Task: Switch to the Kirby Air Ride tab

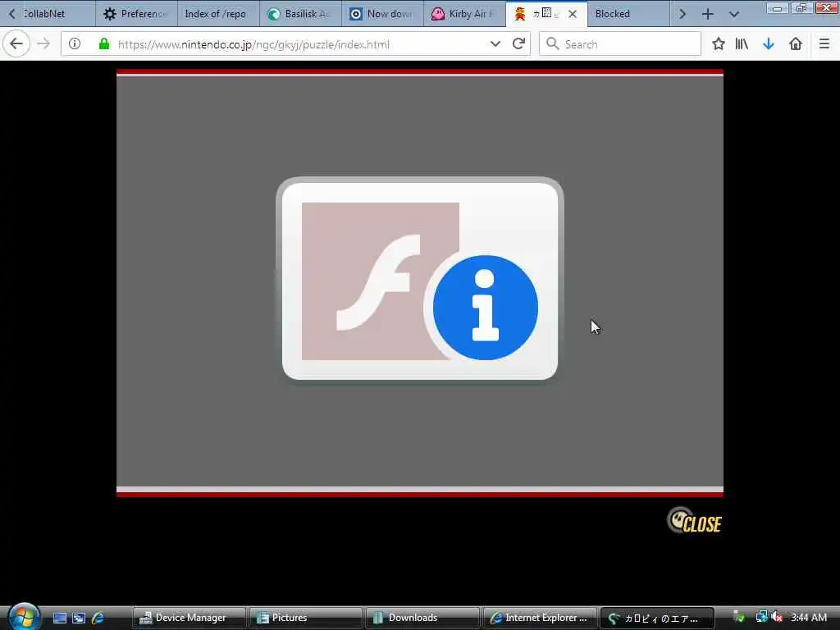Action: tap(464, 14)
